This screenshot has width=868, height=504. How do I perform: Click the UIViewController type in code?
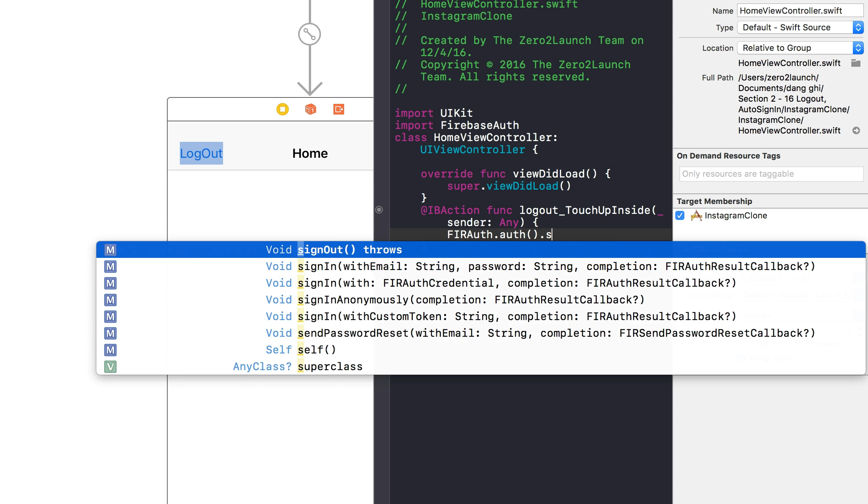(x=472, y=149)
